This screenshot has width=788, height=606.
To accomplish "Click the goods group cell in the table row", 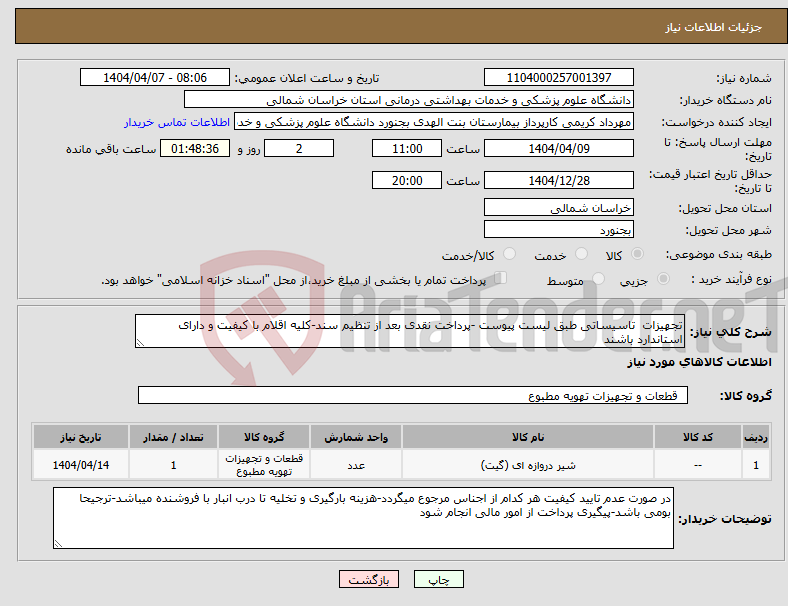I will [x=264, y=465].
